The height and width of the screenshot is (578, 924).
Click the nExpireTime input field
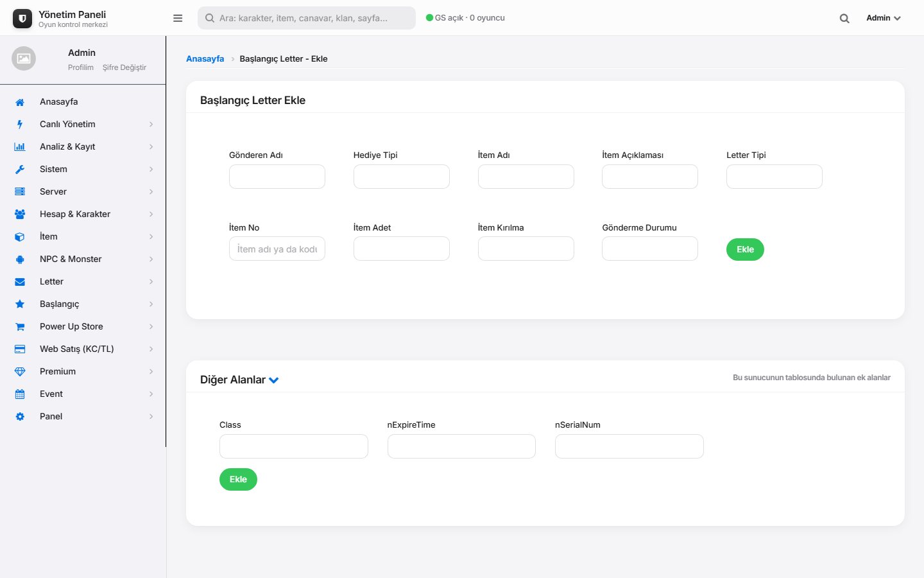(461, 446)
